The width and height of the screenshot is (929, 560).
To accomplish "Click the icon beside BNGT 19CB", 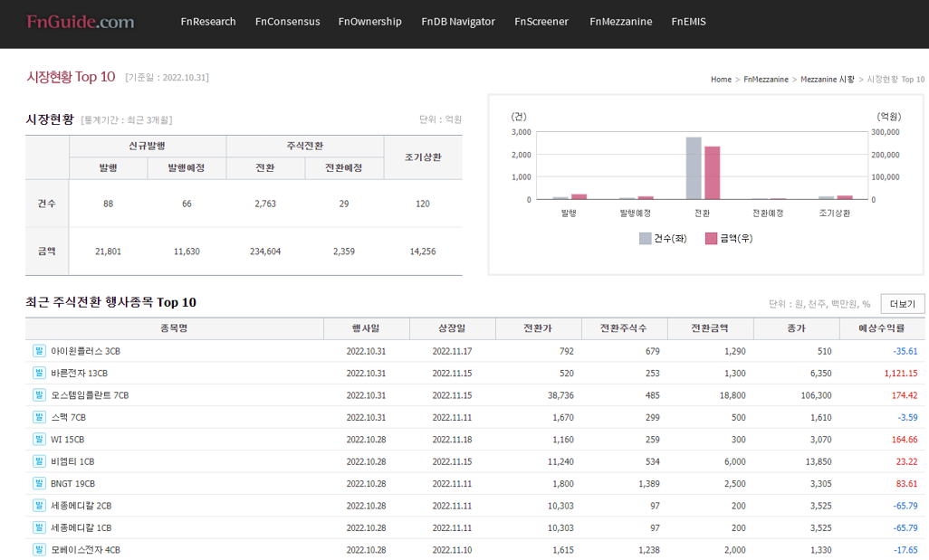I will [39, 483].
